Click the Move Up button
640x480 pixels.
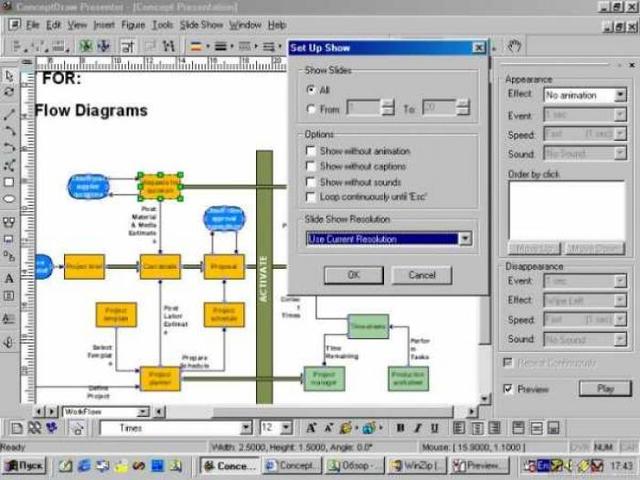(x=534, y=248)
